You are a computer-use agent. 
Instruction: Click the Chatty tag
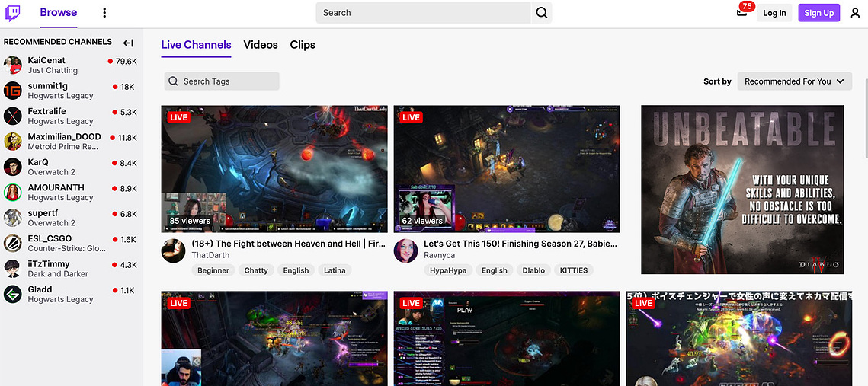click(x=256, y=270)
